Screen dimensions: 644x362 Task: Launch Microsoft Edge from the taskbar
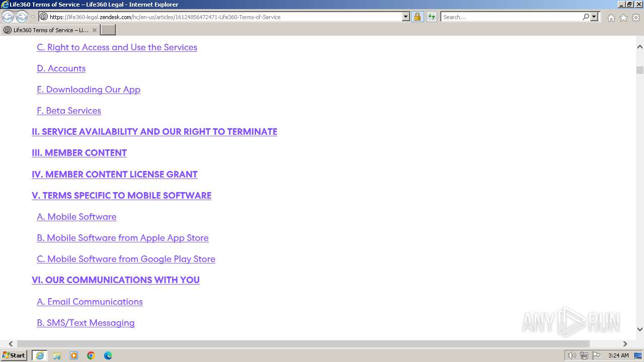point(108,355)
